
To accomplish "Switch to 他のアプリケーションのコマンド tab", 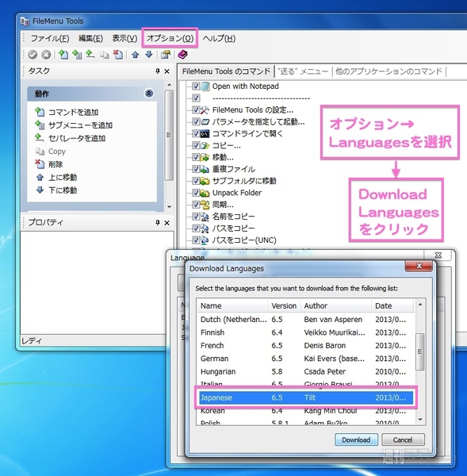I will click(x=389, y=71).
